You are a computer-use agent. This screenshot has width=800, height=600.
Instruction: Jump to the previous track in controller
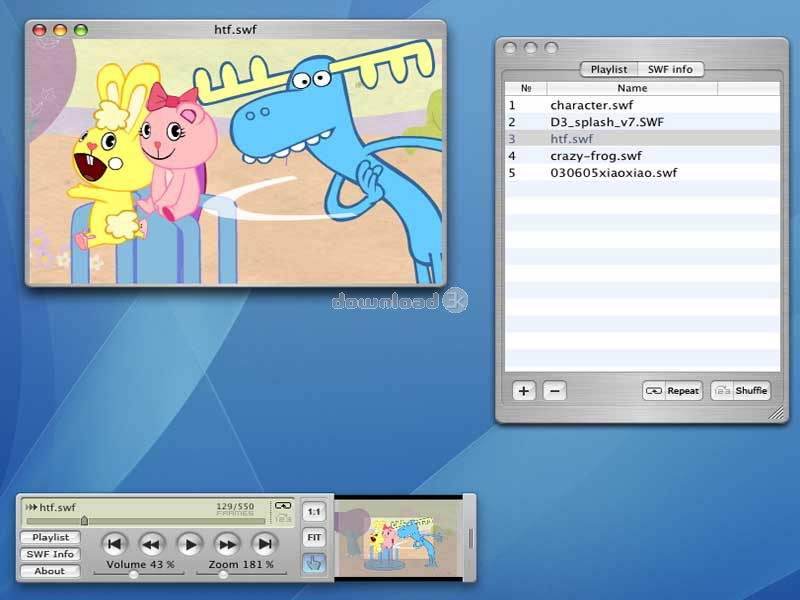[x=114, y=544]
